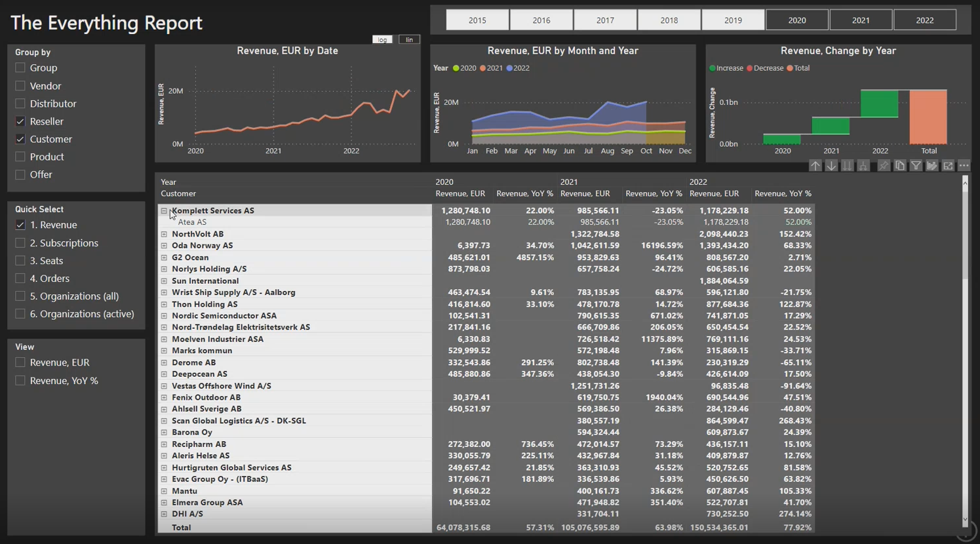Deselect 1. Revenue quick select
Image resolution: width=980 pixels, height=544 pixels.
[20, 225]
